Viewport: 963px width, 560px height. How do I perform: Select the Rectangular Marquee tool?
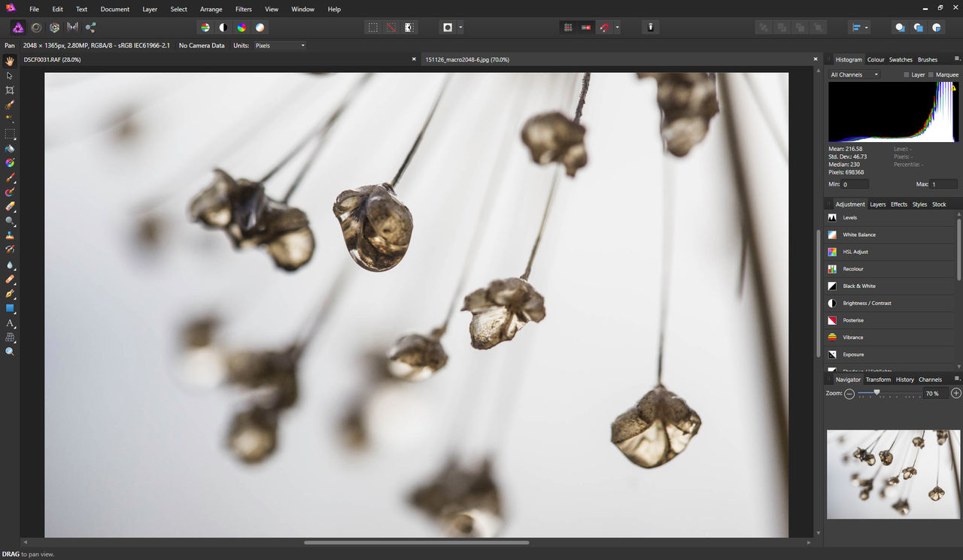[10, 134]
